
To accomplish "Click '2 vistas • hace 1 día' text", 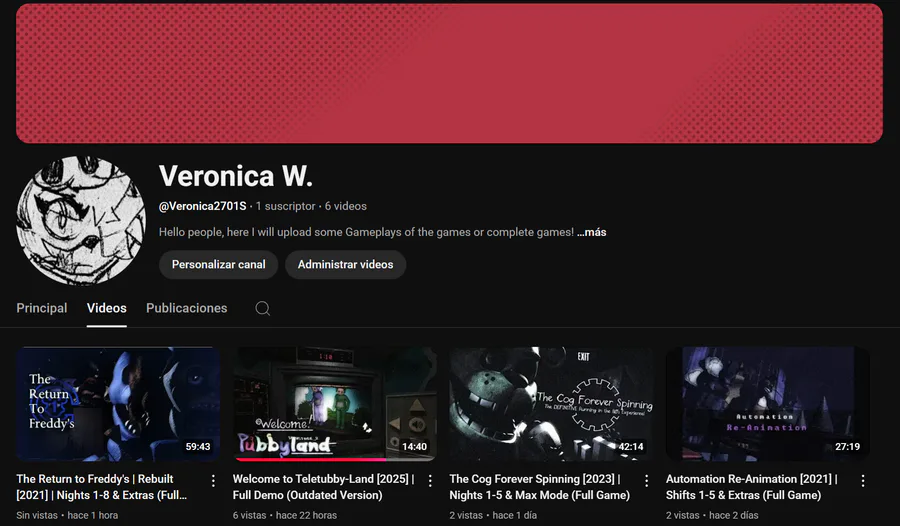I will coord(493,516).
